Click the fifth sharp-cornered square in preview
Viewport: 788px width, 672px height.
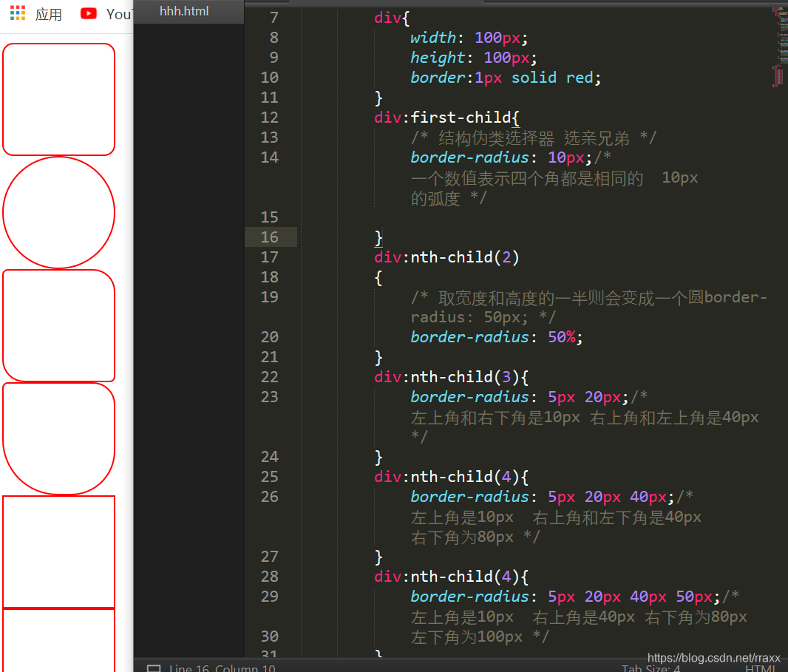tap(59, 551)
